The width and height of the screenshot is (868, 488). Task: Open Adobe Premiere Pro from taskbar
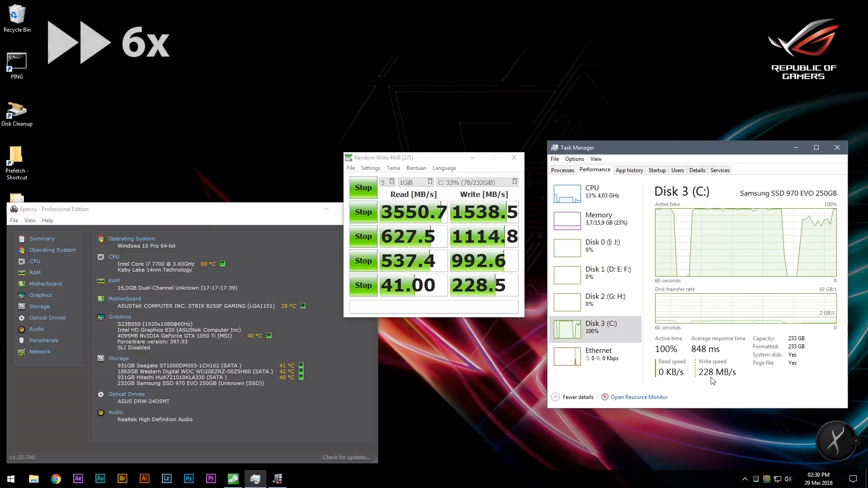coord(211,479)
